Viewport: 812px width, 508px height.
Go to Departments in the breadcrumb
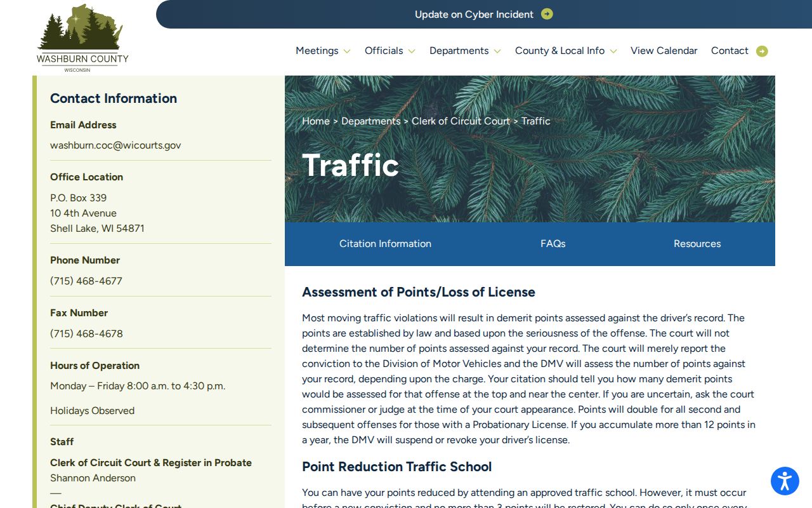(370, 121)
